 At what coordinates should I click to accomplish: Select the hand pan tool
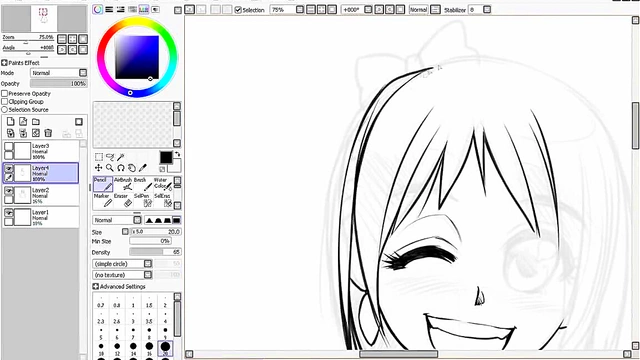[131, 168]
